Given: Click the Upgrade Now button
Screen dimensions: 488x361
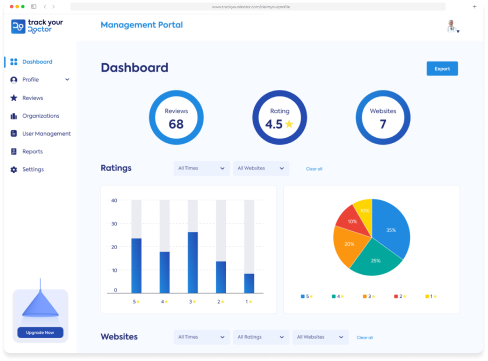Looking at the screenshot, I should 40,333.
